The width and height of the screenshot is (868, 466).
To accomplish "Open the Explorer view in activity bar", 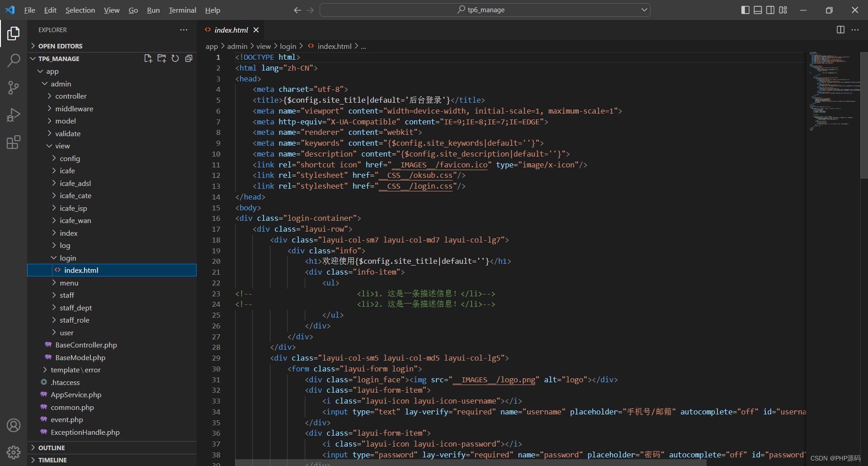I will (14, 33).
